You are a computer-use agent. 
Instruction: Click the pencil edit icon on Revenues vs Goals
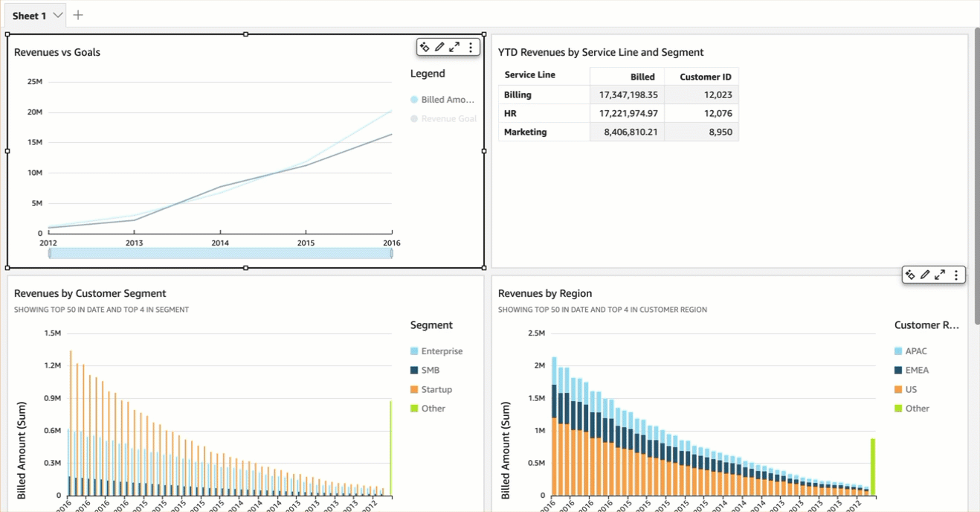click(439, 47)
